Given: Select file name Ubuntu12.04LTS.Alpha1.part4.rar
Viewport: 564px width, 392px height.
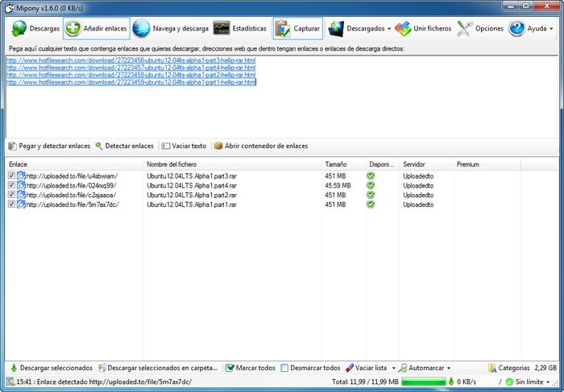Looking at the screenshot, I should point(192,185).
